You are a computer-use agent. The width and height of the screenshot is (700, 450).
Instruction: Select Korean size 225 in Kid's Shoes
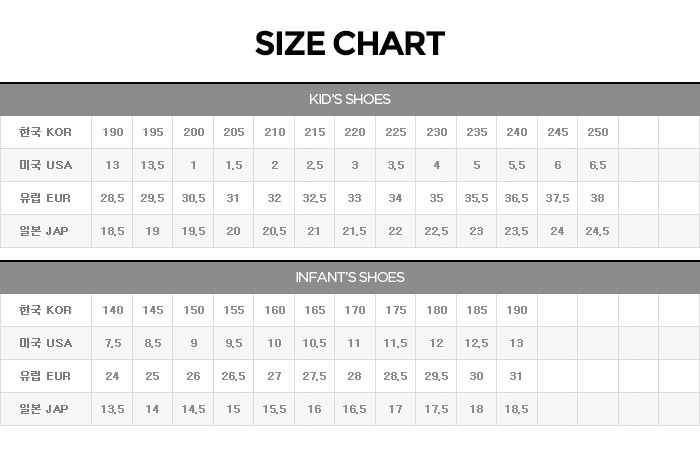point(395,132)
